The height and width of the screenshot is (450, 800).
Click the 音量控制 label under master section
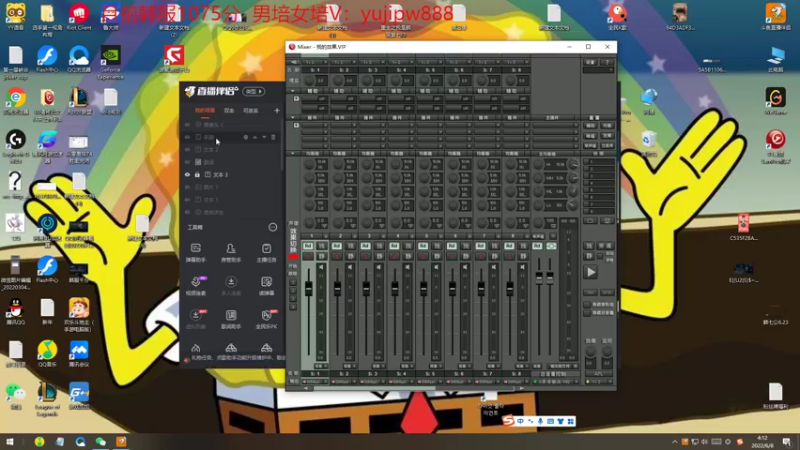click(x=554, y=374)
